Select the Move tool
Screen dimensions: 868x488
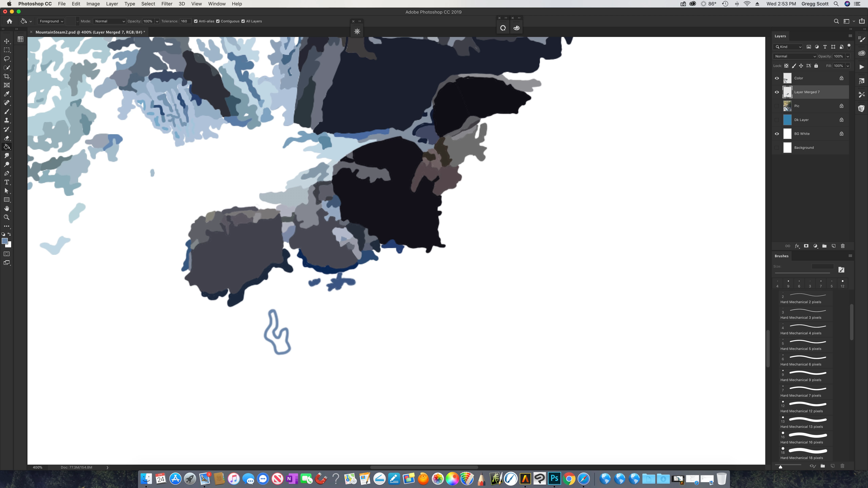[7, 41]
